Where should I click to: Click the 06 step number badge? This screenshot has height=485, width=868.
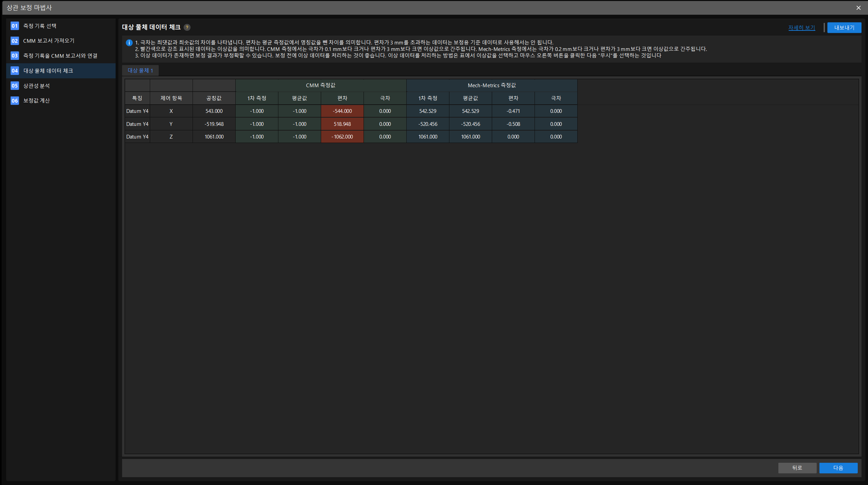click(x=15, y=101)
